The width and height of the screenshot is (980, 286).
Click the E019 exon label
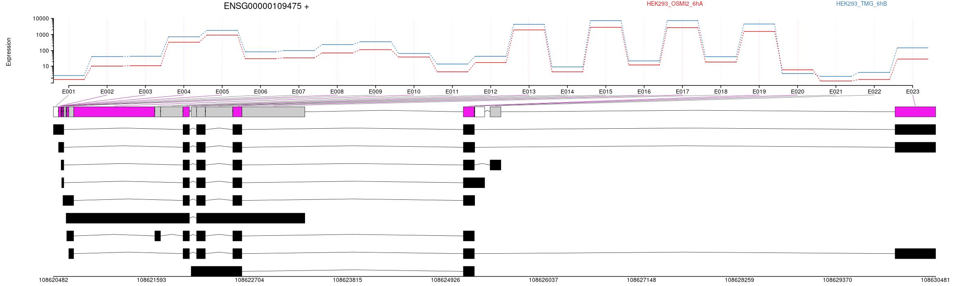(759, 92)
